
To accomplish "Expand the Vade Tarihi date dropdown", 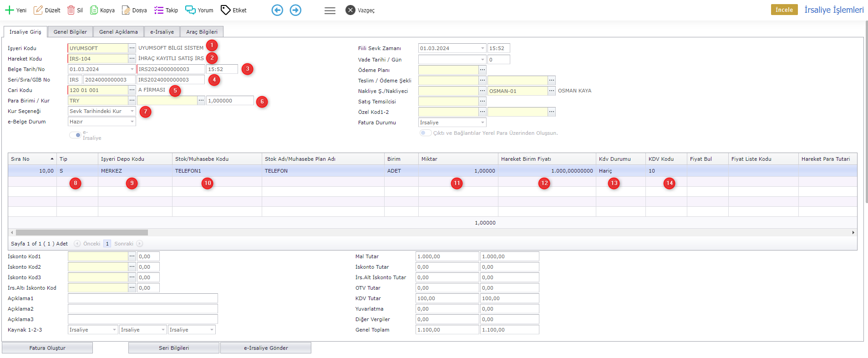I will point(482,59).
